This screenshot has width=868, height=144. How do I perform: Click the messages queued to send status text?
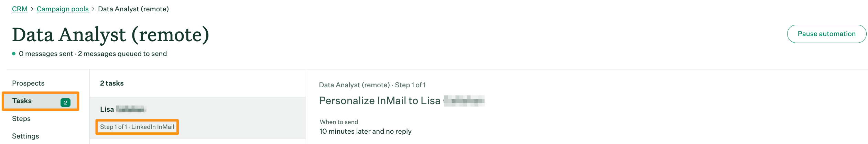click(122, 54)
